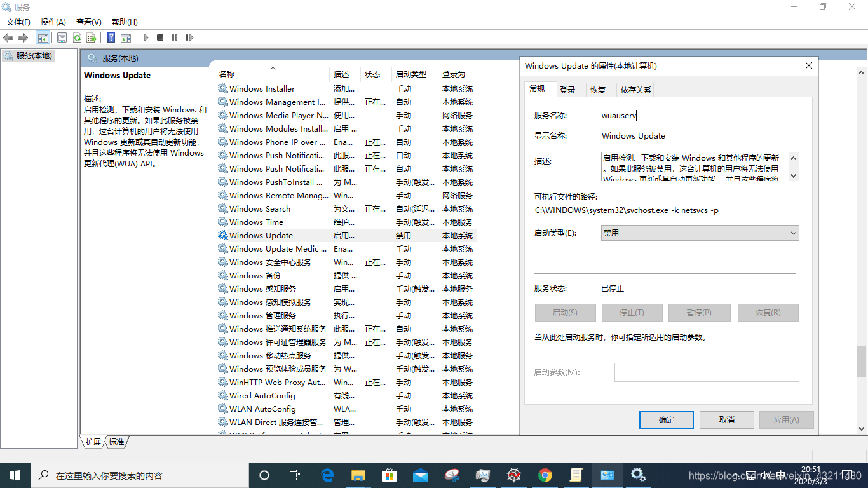Select the Windows Update Medic service row
The height and width of the screenshot is (488, 868).
(346, 248)
